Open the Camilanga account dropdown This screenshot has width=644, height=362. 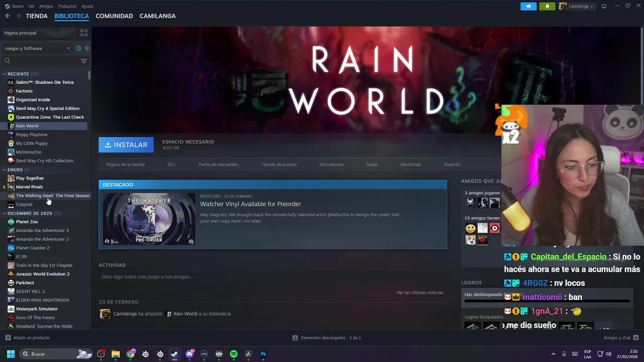point(576,6)
